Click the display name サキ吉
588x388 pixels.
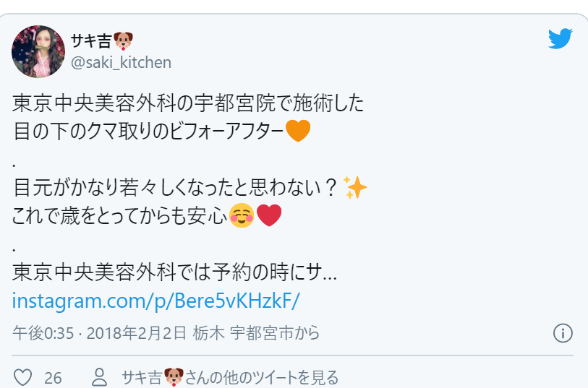click(x=92, y=40)
